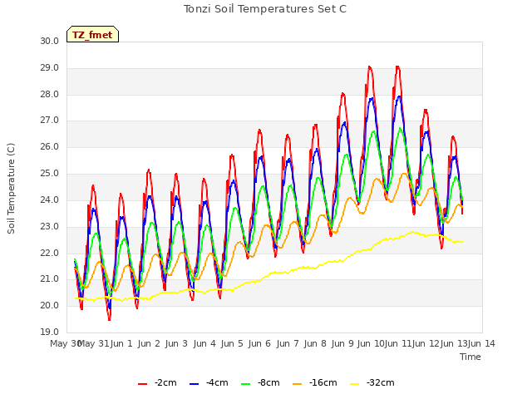Screen dimensions: 532x399
Task: Click the 19.0 y-axis tick label
Action: pyautogui.click(x=50, y=332)
